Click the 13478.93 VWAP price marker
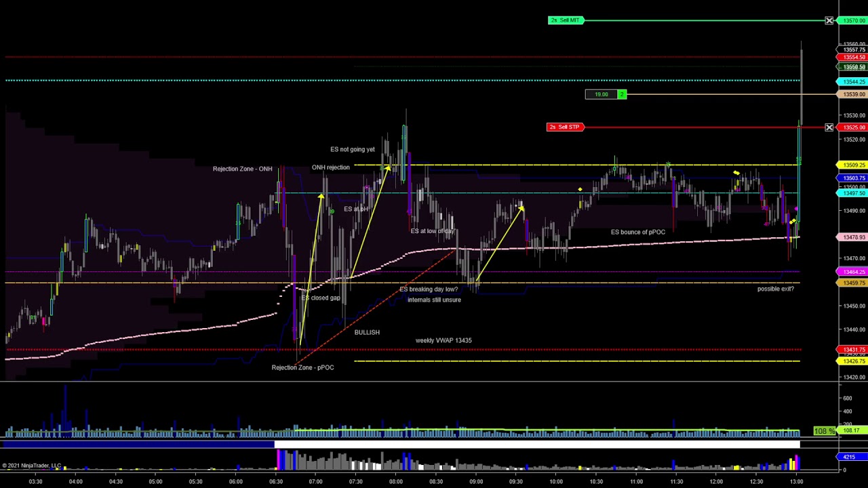This screenshot has width=868, height=488. tap(852, 237)
